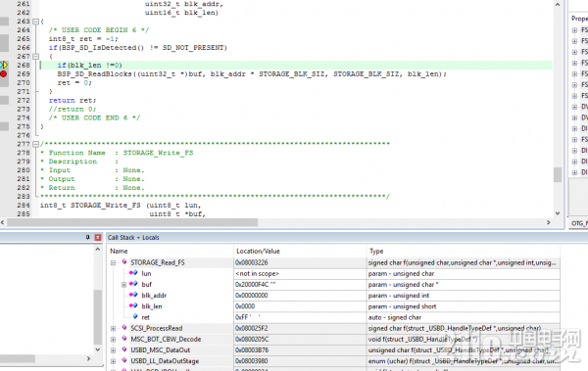Click the type 'param - unsigned short'
The width and height of the screenshot is (588, 371).
coord(402,306)
